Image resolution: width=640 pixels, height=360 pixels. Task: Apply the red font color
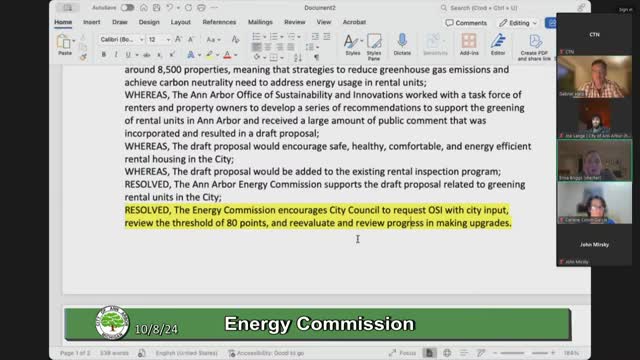coord(227,55)
